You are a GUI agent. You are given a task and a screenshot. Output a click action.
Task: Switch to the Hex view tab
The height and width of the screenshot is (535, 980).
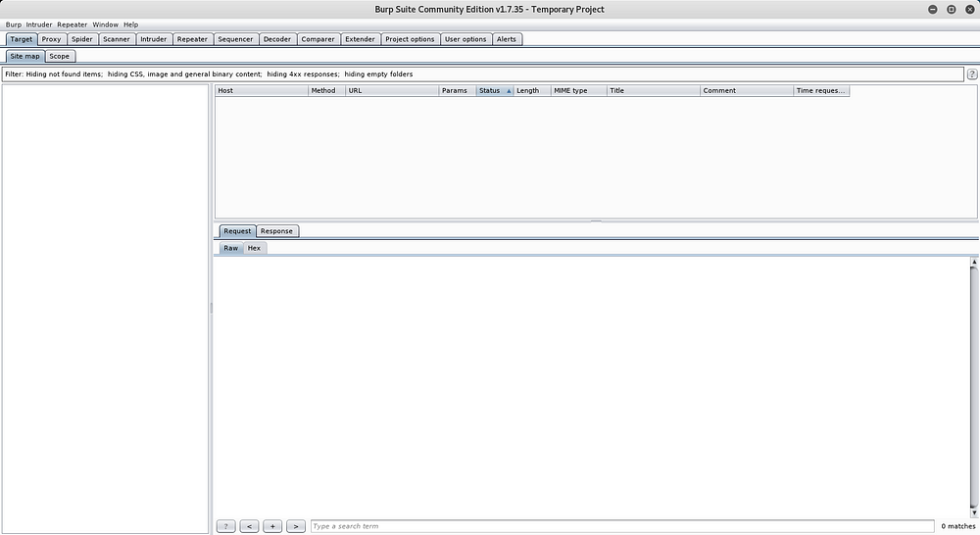pyautogui.click(x=254, y=248)
